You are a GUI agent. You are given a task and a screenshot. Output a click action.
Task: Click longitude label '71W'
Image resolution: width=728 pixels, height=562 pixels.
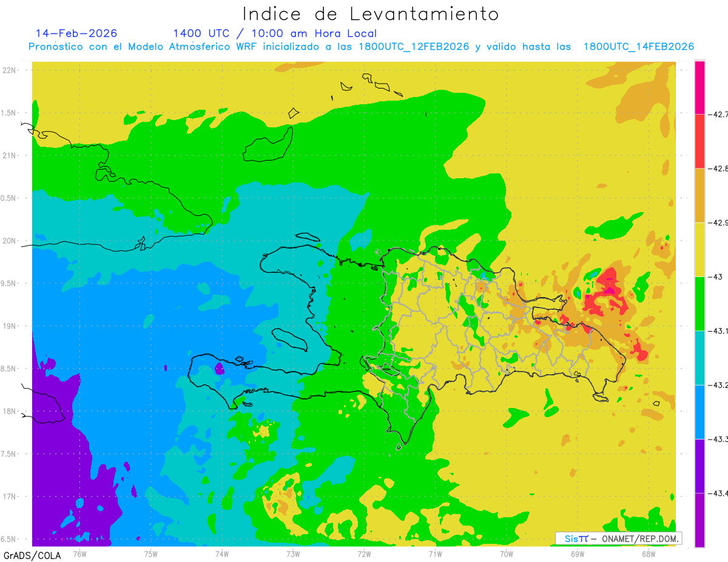[435, 553]
